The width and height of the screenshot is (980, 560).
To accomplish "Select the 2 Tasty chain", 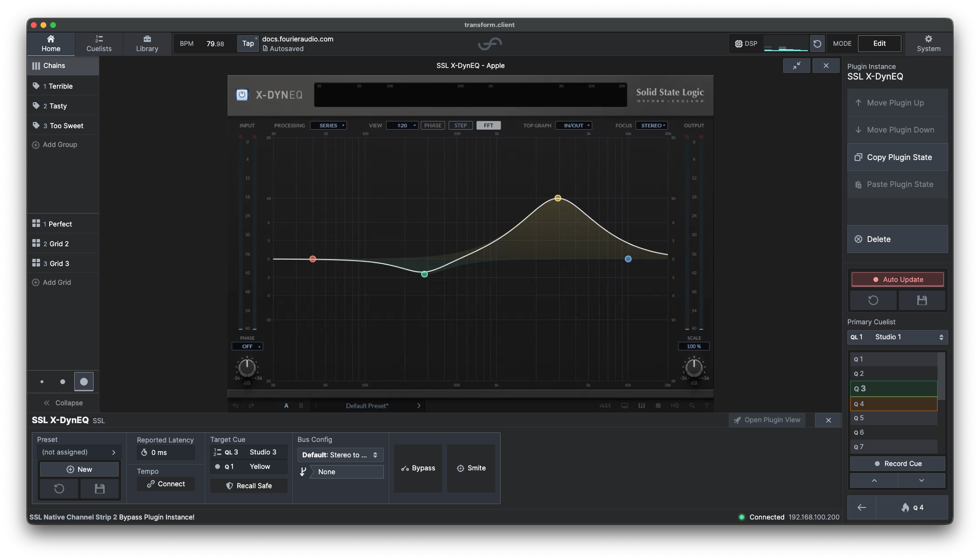I will coord(63,106).
